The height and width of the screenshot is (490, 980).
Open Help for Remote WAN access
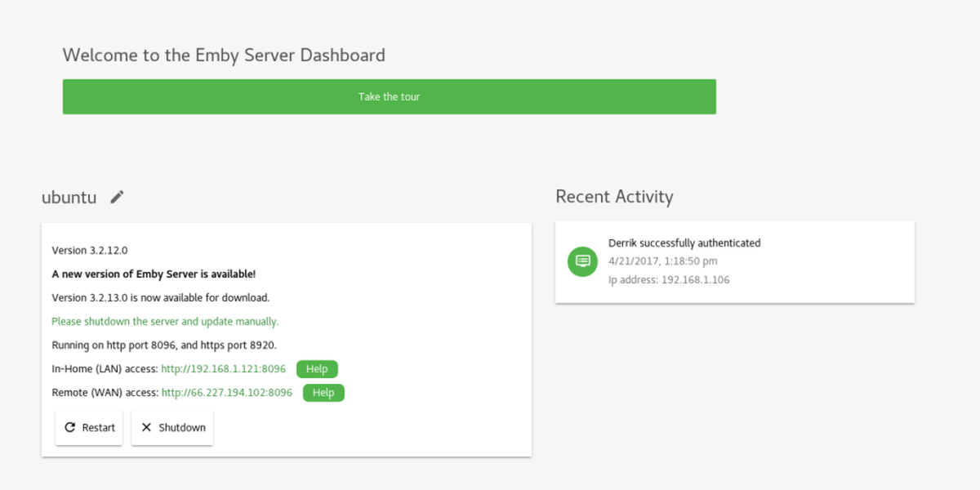(323, 393)
